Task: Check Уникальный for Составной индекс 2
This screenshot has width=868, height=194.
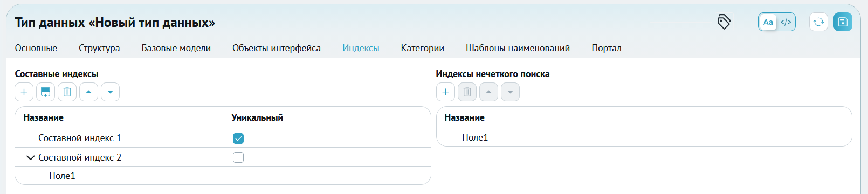Action: 238,157
